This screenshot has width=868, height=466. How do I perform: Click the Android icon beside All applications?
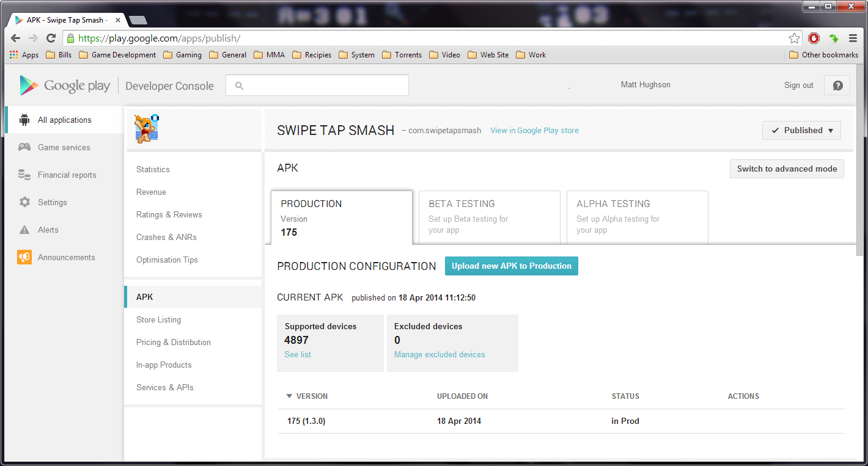coord(24,120)
